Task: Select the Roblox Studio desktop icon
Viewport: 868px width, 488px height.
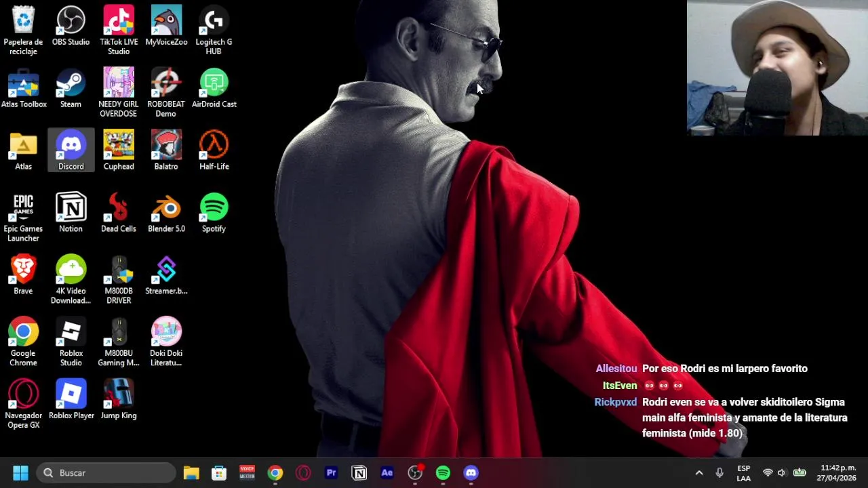Action: 71,342
